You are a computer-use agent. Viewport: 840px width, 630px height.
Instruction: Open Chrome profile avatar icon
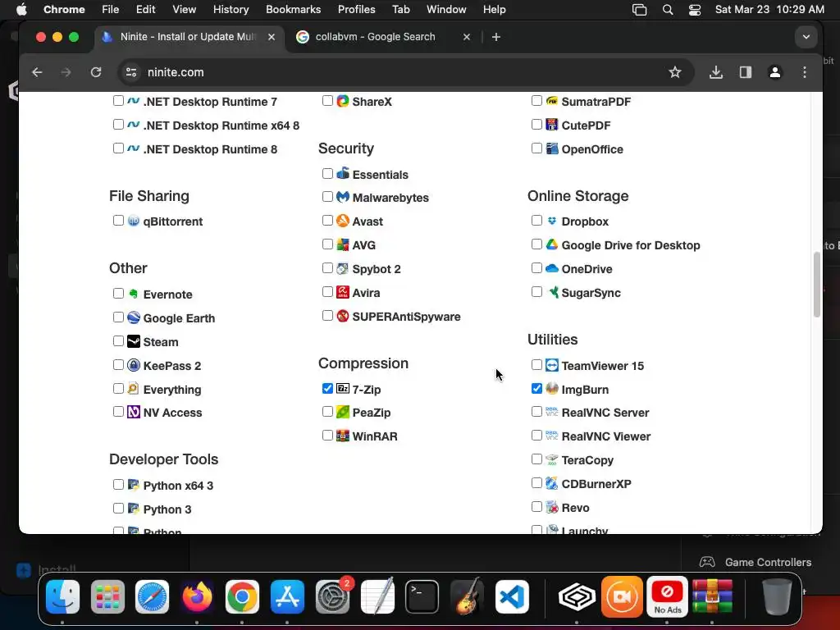coord(774,72)
